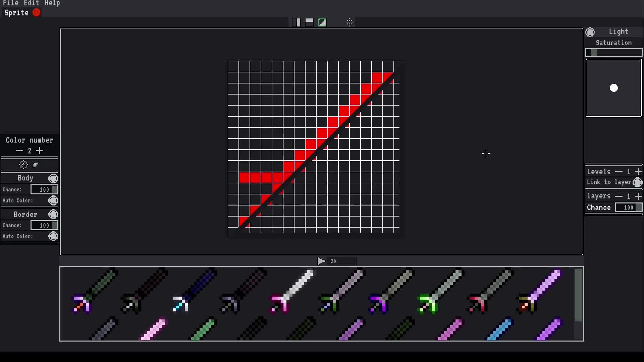Enable horizontal mirror symmetry icon
The width and height of the screenshot is (644, 362).
point(309,22)
